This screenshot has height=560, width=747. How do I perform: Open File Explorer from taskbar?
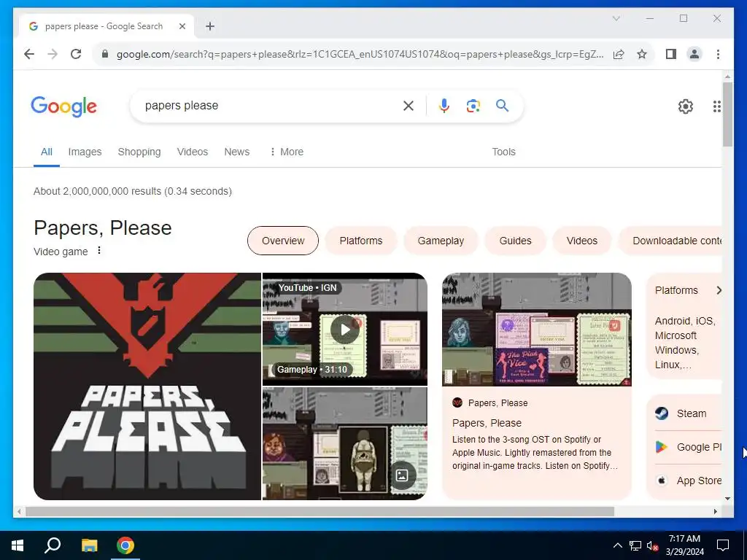[x=89, y=545]
